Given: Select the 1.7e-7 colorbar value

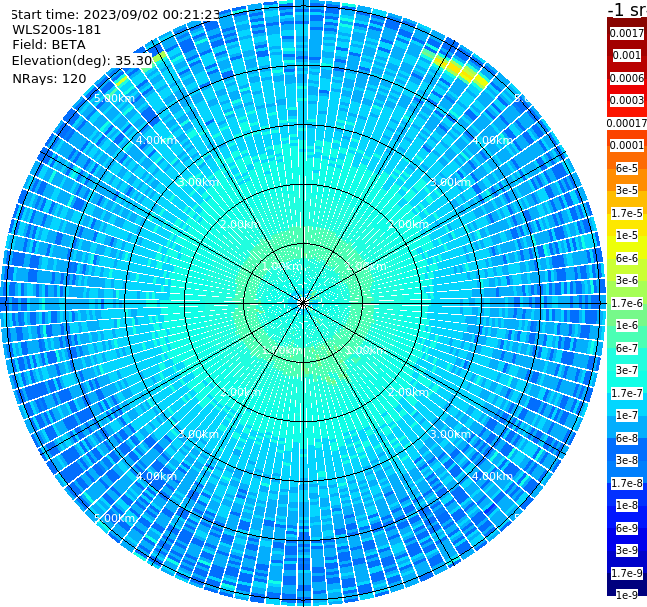Looking at the screenshot, I should (x=627, y=393).
